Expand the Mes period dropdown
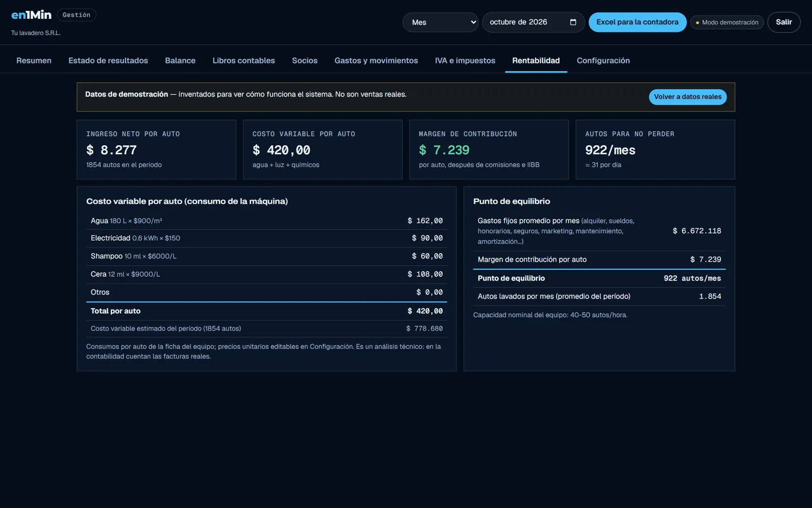Viewport: 812px width, 508px height. tap(441, 22)
